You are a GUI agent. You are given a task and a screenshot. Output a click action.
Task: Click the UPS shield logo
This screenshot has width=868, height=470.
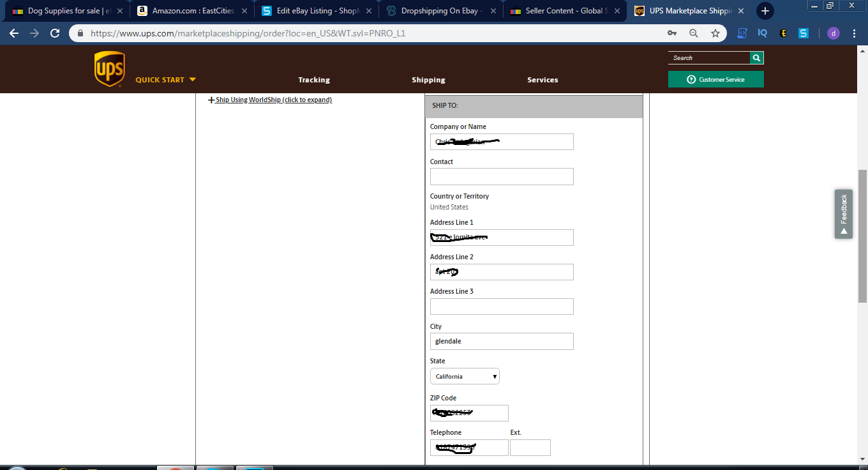[x=109, y=69]
